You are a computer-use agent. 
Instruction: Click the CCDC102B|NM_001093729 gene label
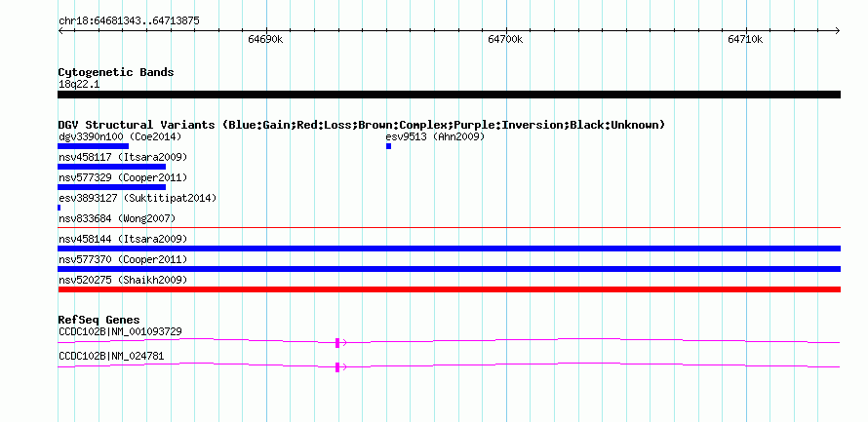point(120,331)
